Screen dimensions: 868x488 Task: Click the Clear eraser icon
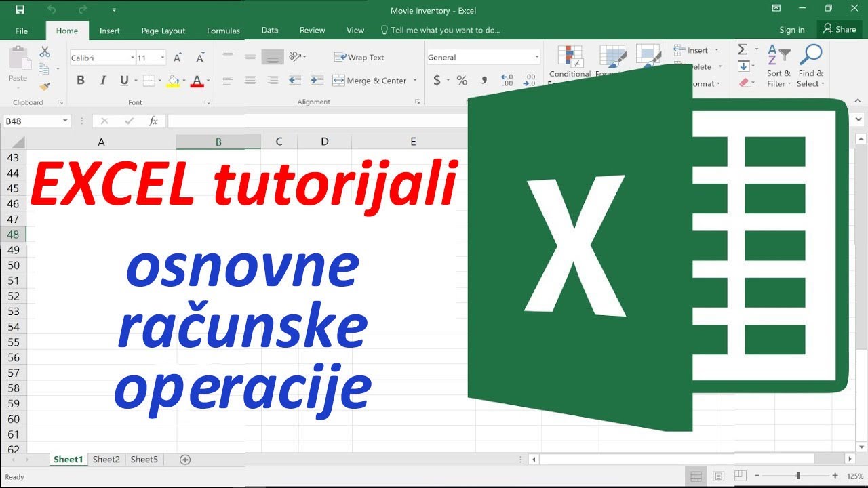[744, 83]
